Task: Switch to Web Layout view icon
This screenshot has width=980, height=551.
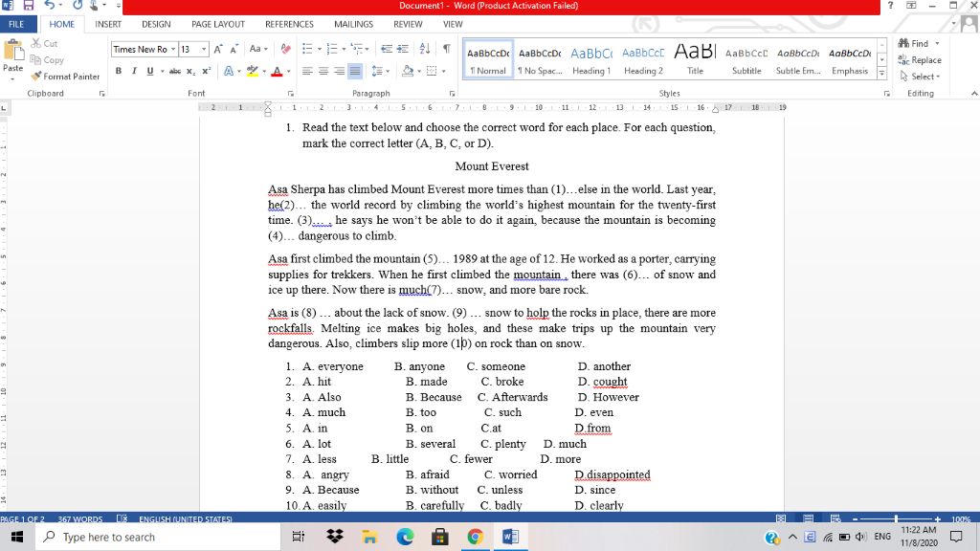Action: click(x=835, y=518)
